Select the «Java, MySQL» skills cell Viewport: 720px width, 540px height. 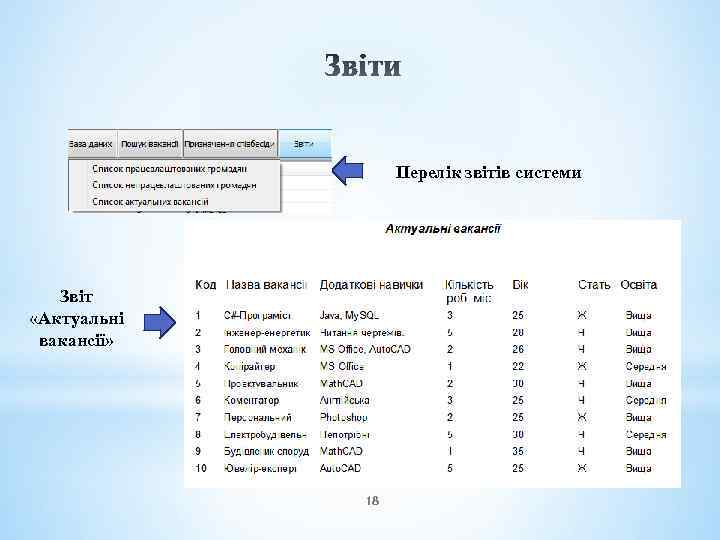[x=349, y=315]
